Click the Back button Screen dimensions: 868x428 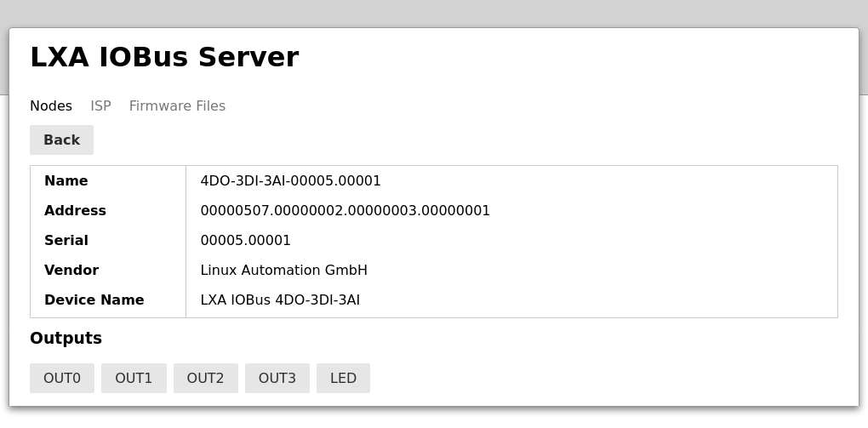coord(61,140)
